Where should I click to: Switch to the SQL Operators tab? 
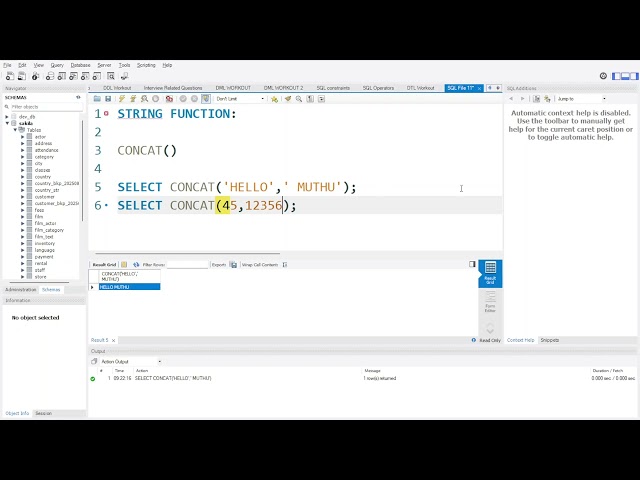(x=378, y=88)
